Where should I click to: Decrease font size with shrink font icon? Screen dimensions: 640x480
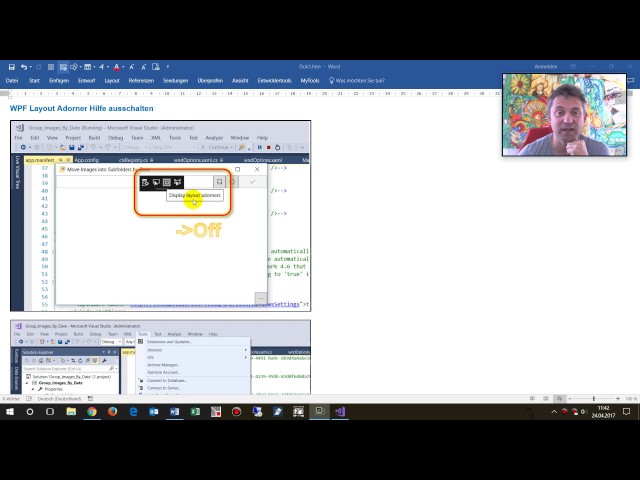click(144, 67)
